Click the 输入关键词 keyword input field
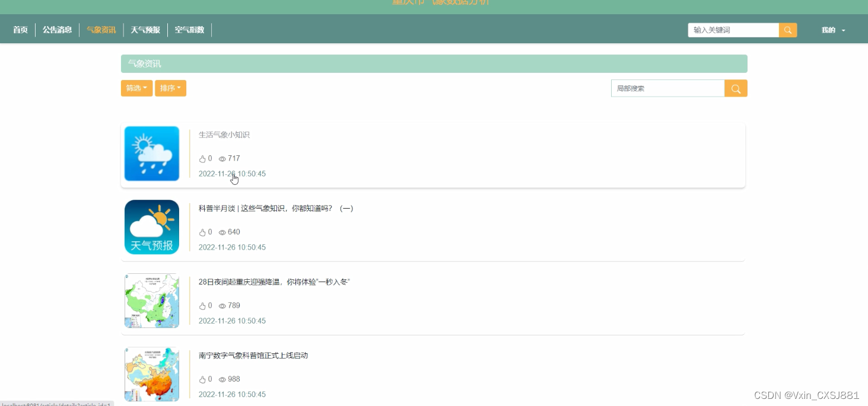The image size is (868, 406). 733,30
